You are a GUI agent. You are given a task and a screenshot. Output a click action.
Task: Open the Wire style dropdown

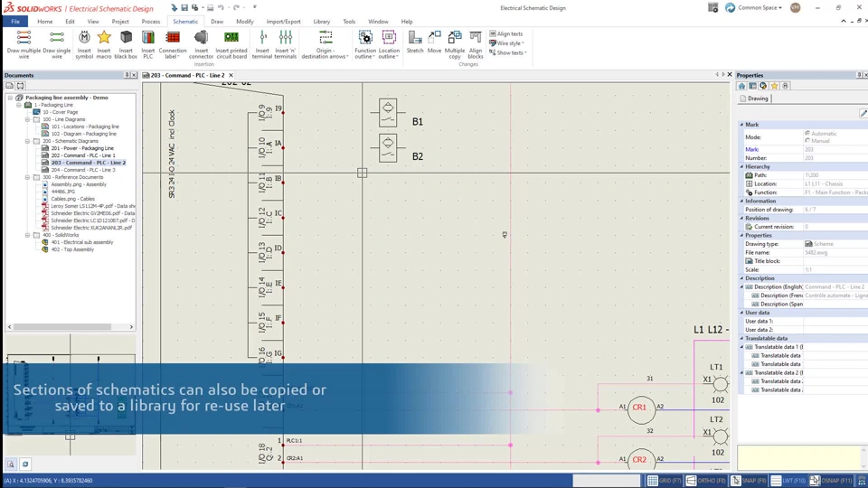coord(506,43)
